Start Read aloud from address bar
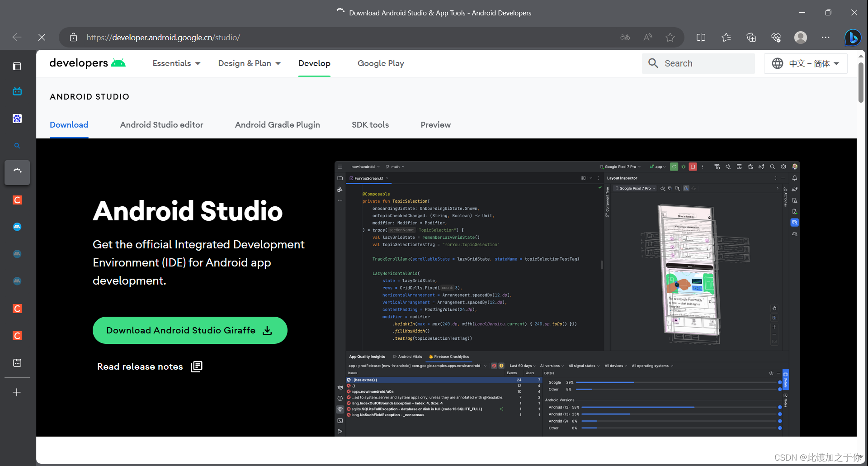This screenshot has height=466, width=868. tap(648, 37)
